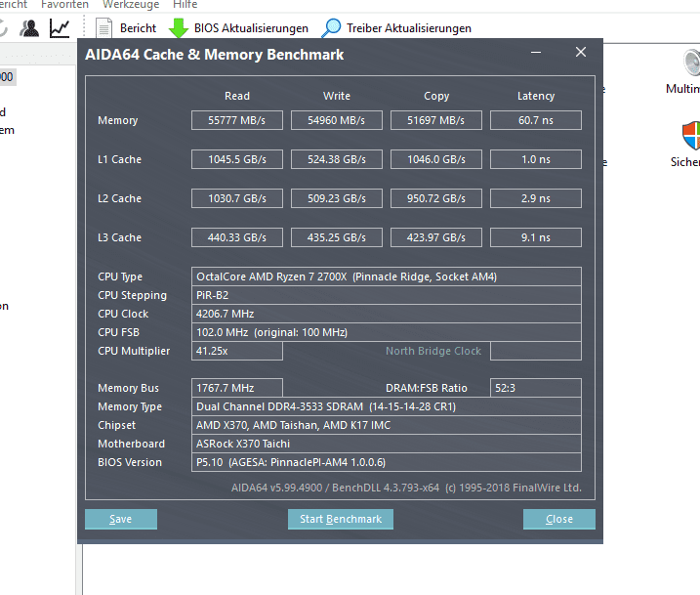700x595 pixels.
Task: Click the Treiber Aktualisierungen magnifier icon
Action: (x=331, y=28)
